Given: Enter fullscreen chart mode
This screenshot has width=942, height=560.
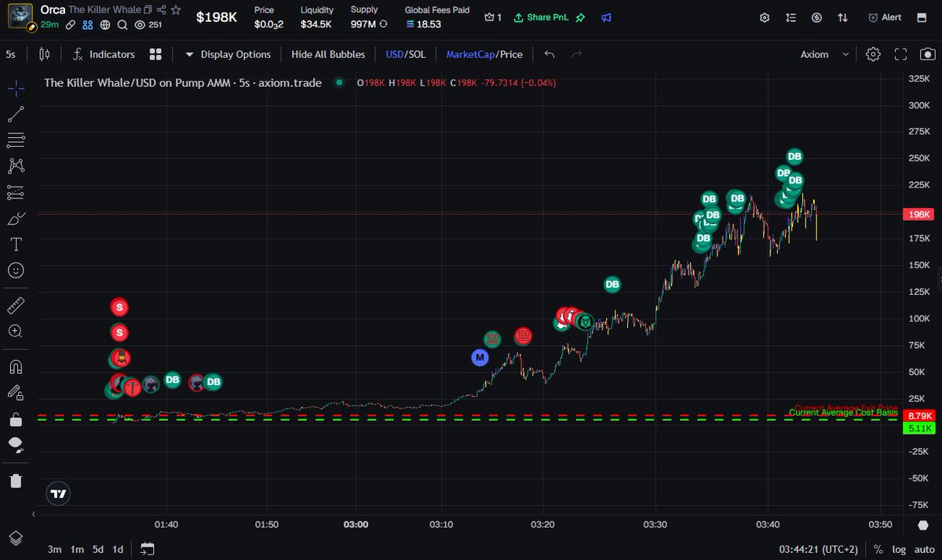Looking at the screenshot, I should click(900, 54).
